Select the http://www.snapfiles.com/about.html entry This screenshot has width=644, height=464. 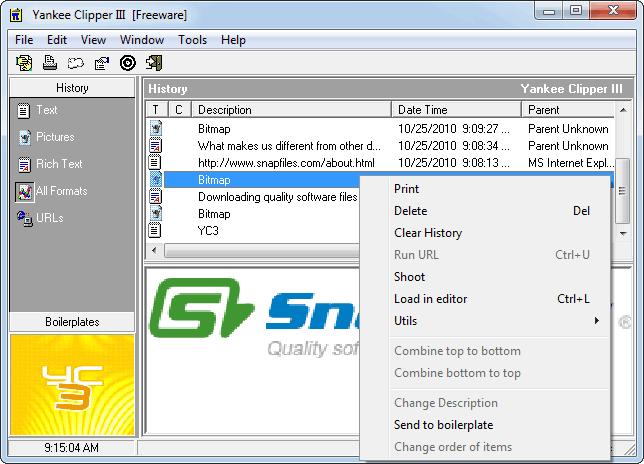[x=286, y=163]
